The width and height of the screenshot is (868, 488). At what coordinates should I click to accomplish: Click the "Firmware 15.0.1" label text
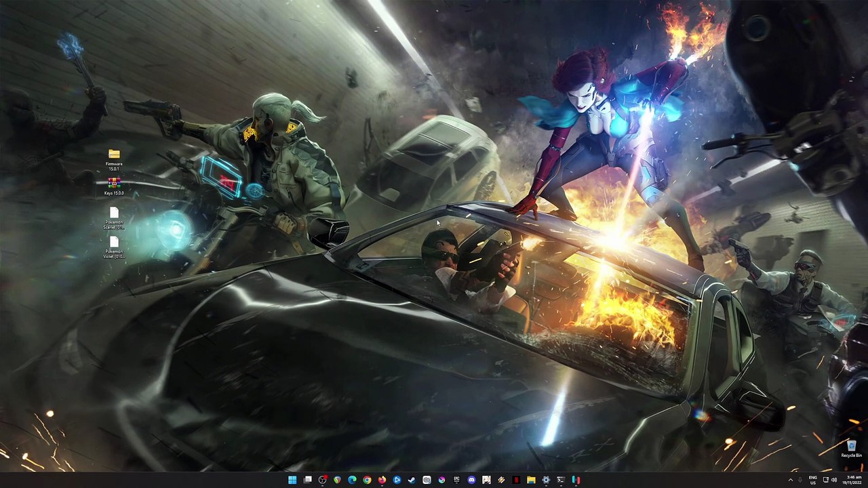coord(114,166)
